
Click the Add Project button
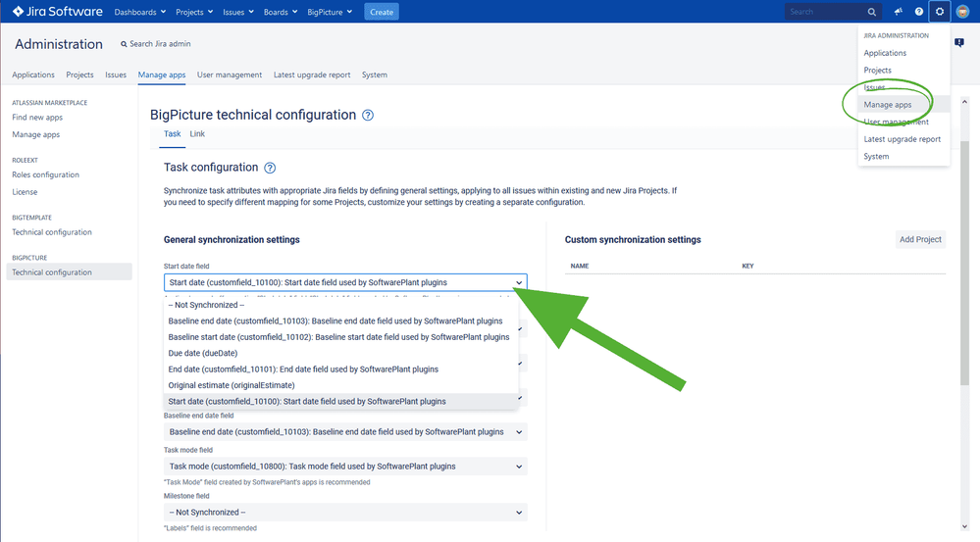point(920,239)
